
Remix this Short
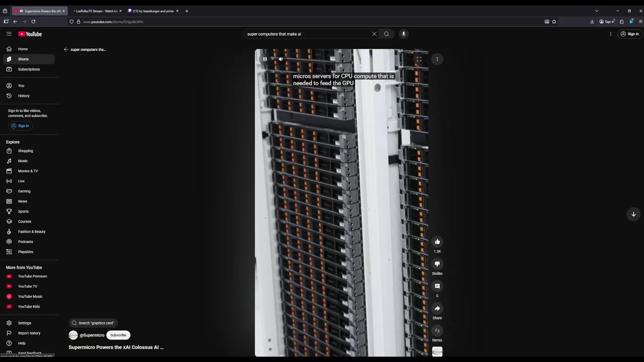click(x=437, y=330)
